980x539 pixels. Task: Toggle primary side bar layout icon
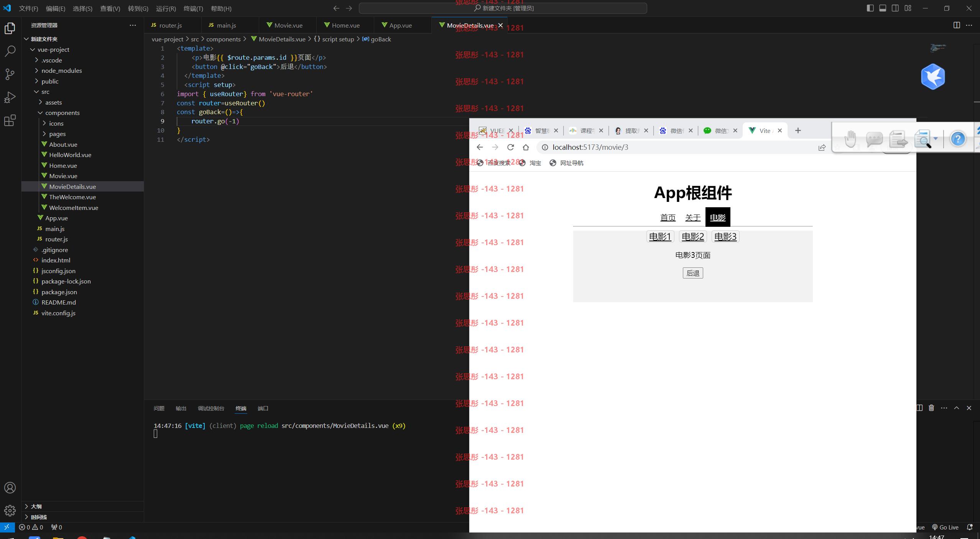pos(870,8)
